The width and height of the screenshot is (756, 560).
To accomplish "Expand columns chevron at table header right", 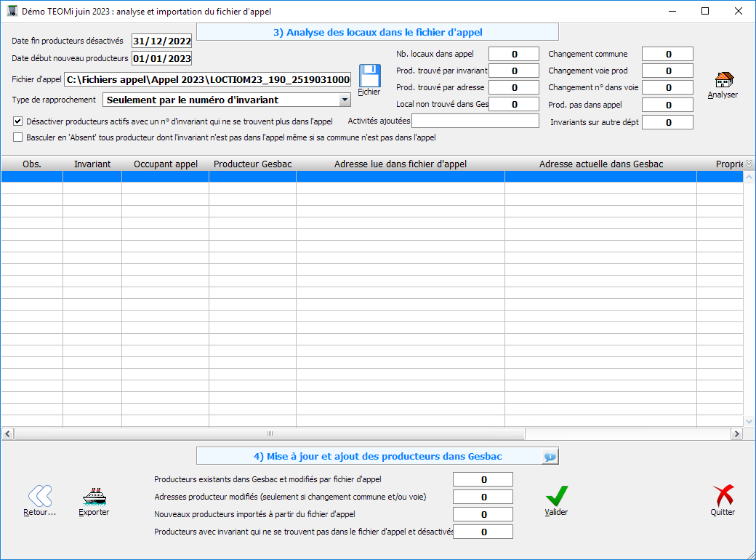I will coord(749,164).
